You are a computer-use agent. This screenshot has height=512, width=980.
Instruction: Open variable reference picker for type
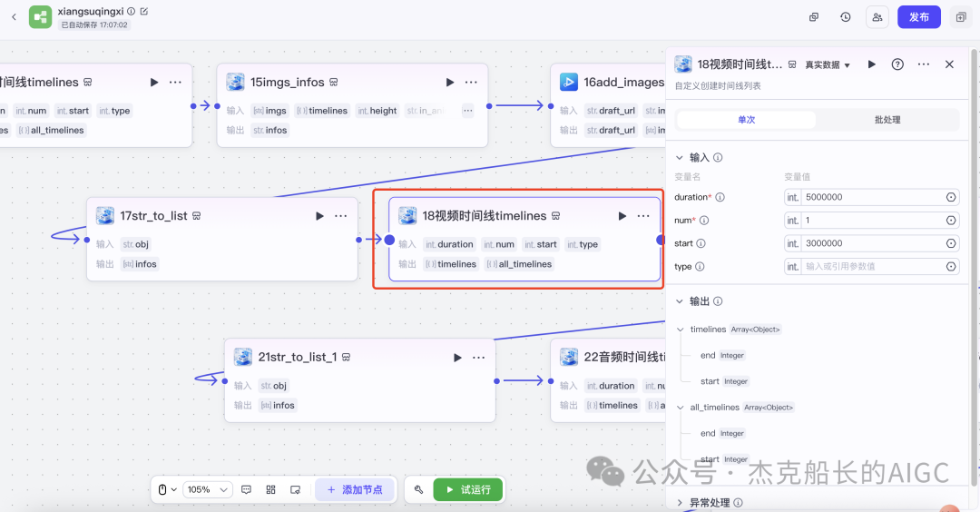(x=951, y=266)
